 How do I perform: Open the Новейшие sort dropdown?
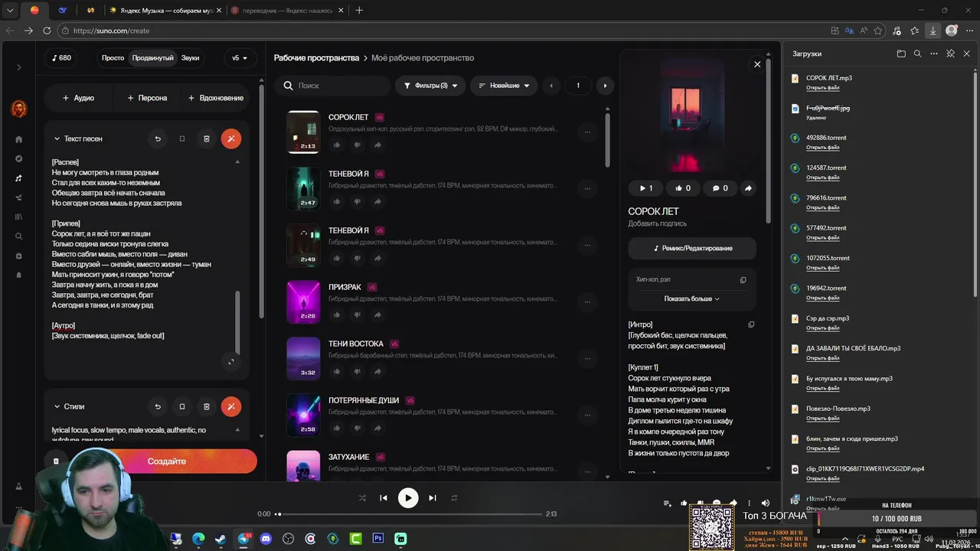coord(504,86)
